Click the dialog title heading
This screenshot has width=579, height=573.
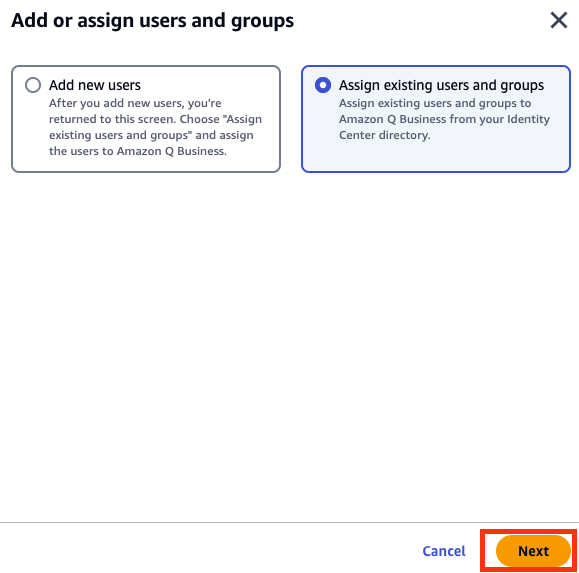(153, 21)
